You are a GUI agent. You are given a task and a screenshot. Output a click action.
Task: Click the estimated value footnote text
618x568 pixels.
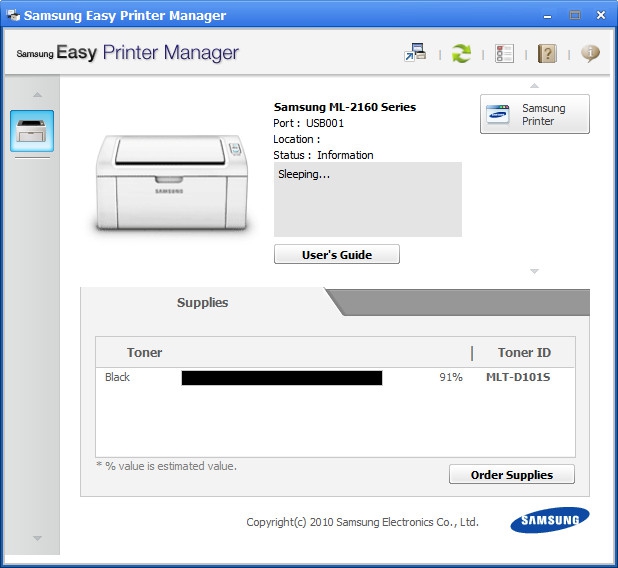pos(167,466)
